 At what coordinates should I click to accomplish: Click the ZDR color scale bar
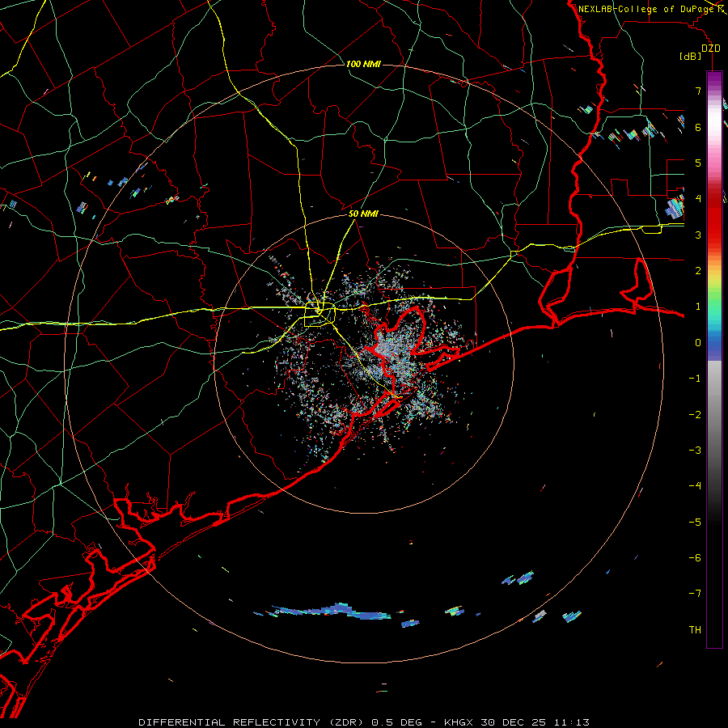click(x=714, y=359)
